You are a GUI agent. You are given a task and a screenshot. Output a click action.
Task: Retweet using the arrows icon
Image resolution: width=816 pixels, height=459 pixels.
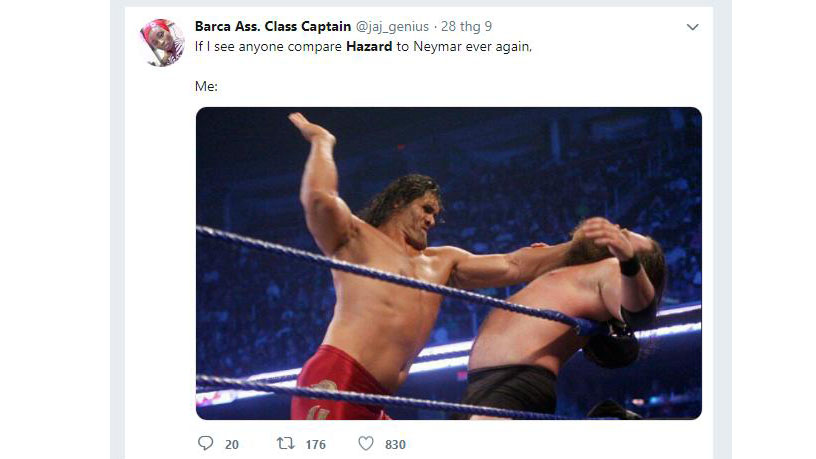tap(285, 443)
